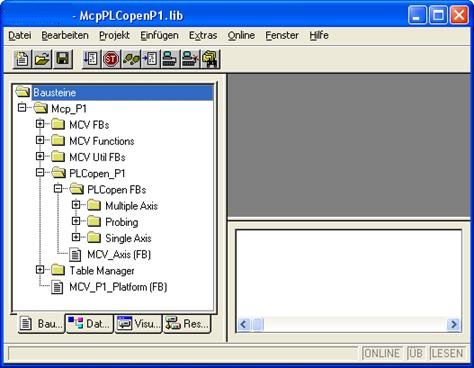The height and width of the screenshot is (368, 474).
Task: Collapse the Mcp_P1 tree node
Action: (x=22, y=108)
